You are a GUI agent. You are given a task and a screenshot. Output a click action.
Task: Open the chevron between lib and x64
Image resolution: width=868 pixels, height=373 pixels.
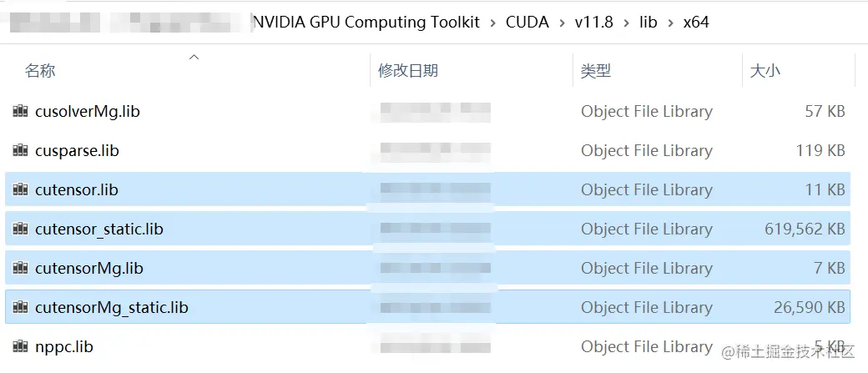(x=670, y=23)
